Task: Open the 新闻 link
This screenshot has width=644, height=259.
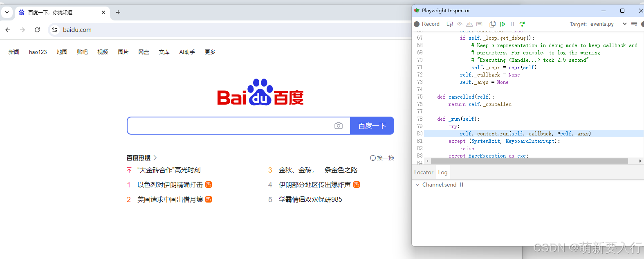Action: (x=14, y=52)
